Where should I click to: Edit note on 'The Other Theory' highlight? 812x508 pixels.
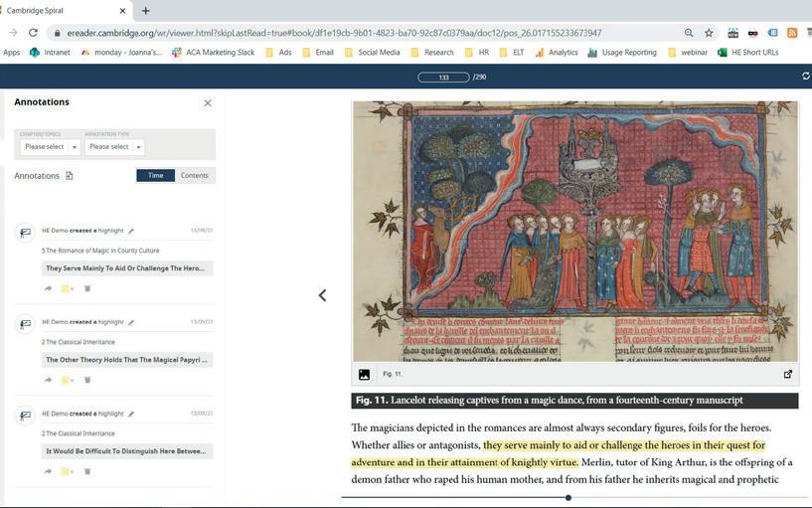coord(131,323)
